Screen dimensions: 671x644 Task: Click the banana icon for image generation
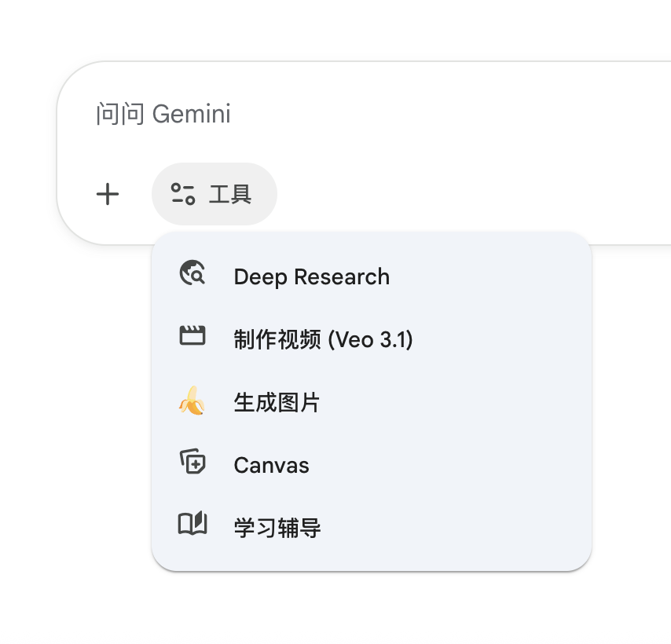[192, 403]
